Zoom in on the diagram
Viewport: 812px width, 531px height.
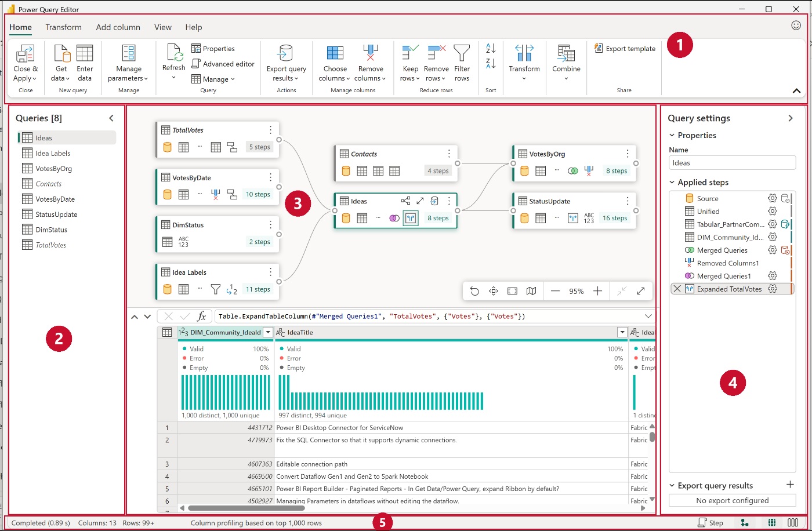tap(597, 291)
